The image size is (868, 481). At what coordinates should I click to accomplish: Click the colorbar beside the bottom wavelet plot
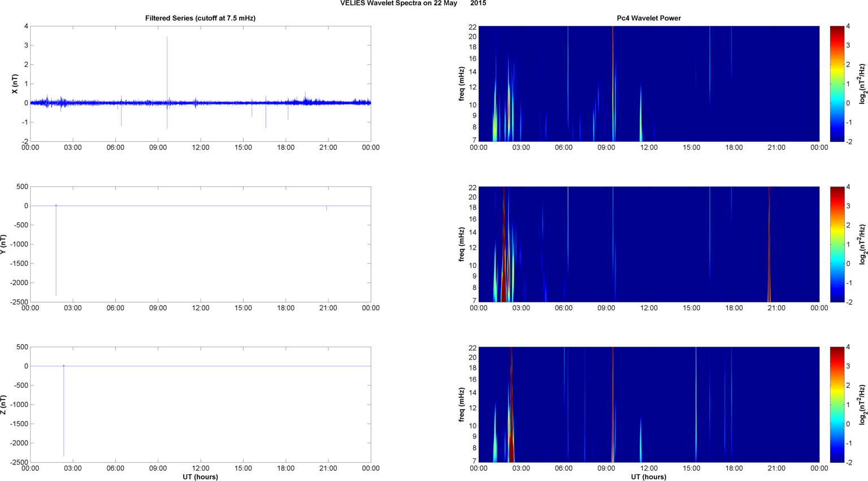click(837, 405)
